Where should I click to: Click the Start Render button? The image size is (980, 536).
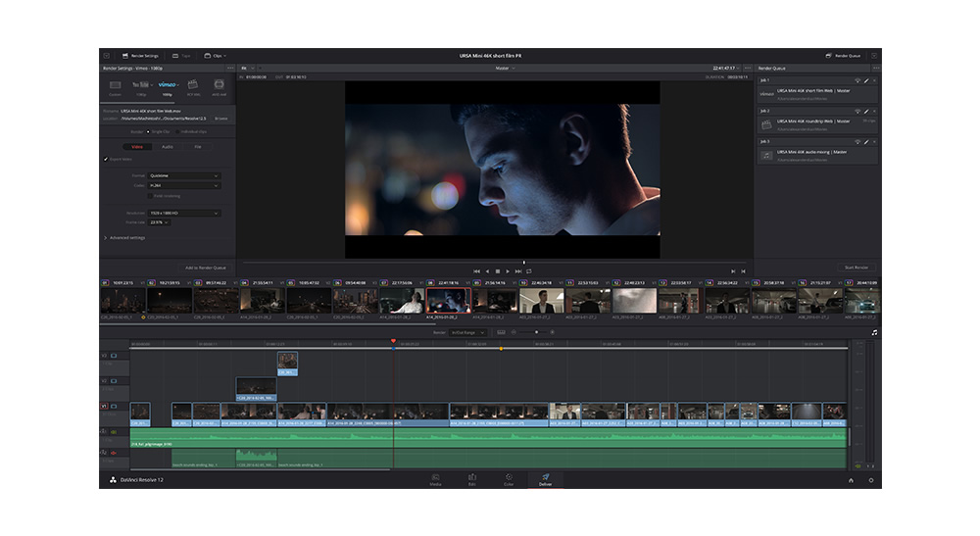tap(856, 267)
